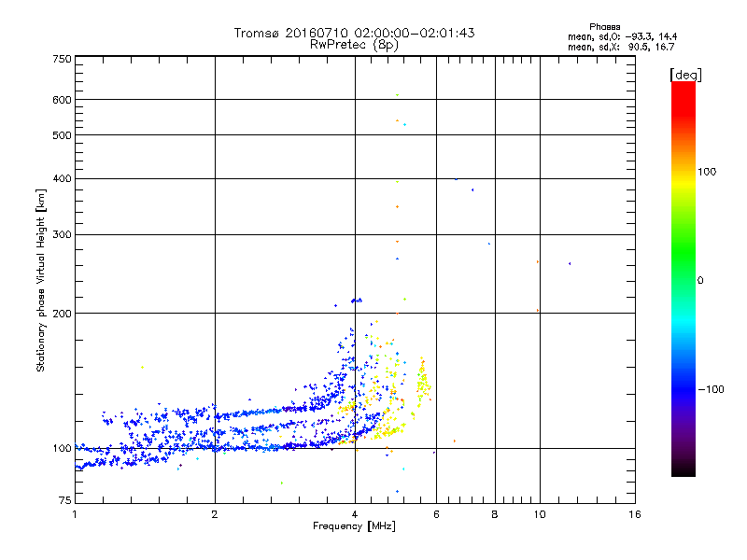The height and width of the screenshot is (560, 747).
Task: Click the 'mean, sd,X: 90.5, 16.7' line
Action: point(621,47)
